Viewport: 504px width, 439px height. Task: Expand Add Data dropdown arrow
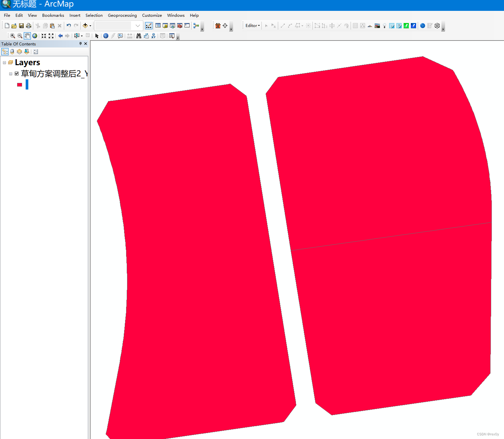pos(90,26)
